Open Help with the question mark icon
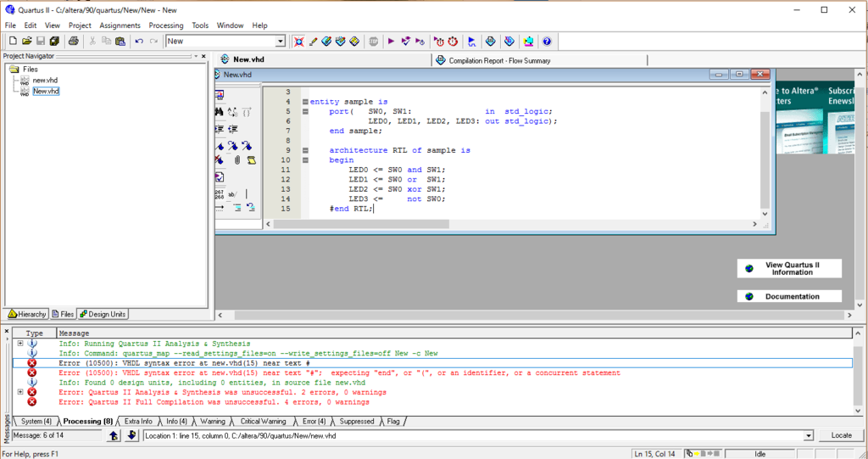 [x=547, y=41]
